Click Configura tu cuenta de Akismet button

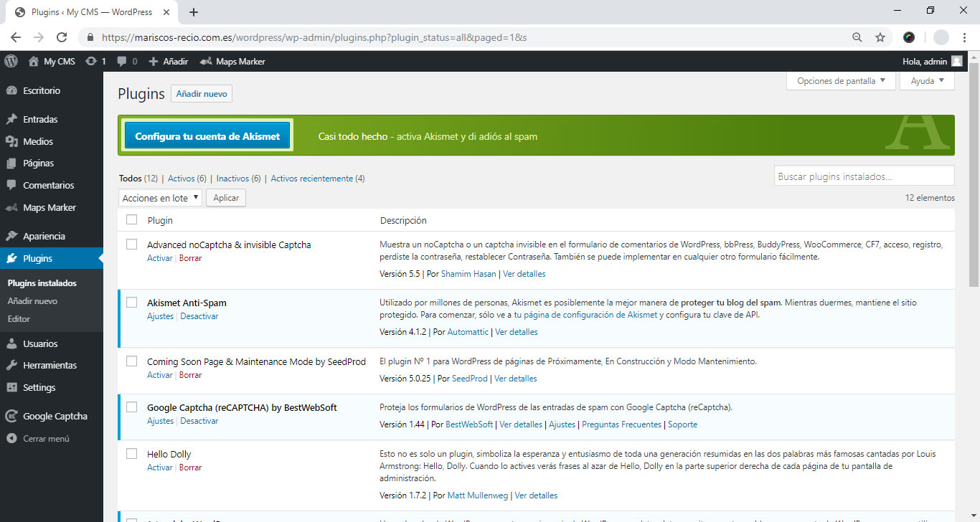207,136
